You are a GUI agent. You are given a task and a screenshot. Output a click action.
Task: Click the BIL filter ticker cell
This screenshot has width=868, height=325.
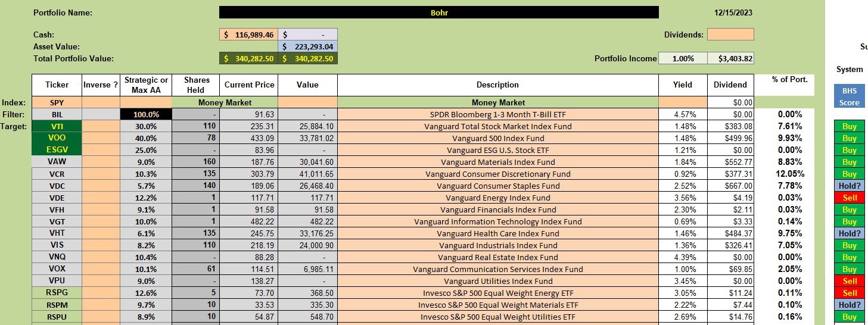pos(57,114)
